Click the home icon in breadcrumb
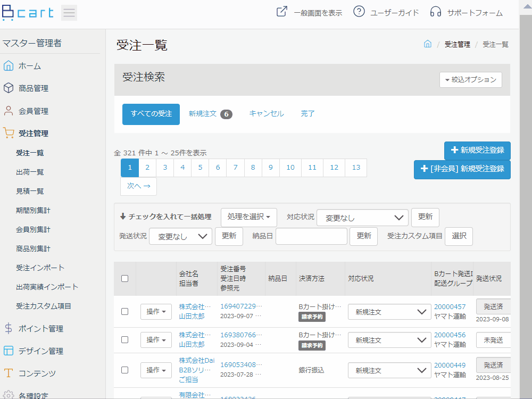This screenshot has height=399, width=532. coord(428,44)
